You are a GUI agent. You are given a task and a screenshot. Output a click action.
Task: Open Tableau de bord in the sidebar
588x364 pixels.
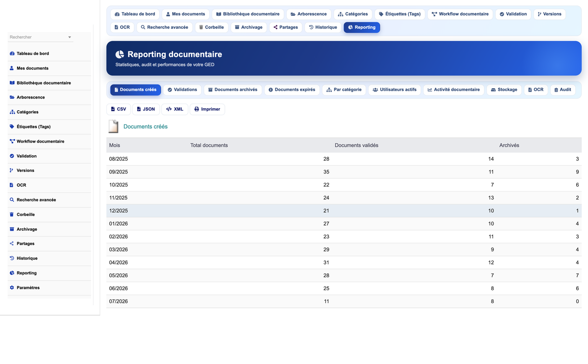point(49,53)
